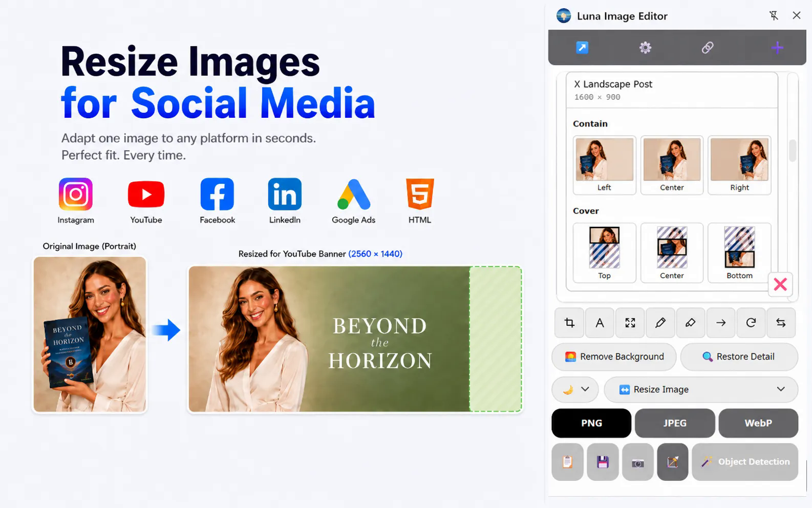Viewport: 812px width, 508px height.
Task: Select the Arrow drawing tool
Action: coord(720,323)
